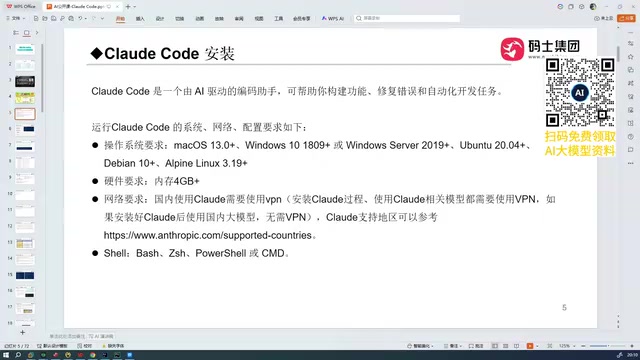
Task: Open the 动画 animation tab
Action: click(200, 19)
